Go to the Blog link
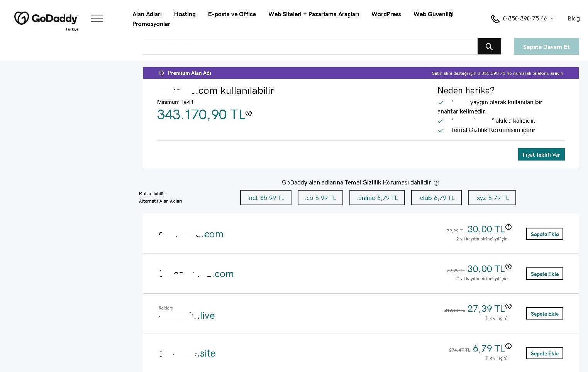This screenshot has width=588, height=372. 574,19
